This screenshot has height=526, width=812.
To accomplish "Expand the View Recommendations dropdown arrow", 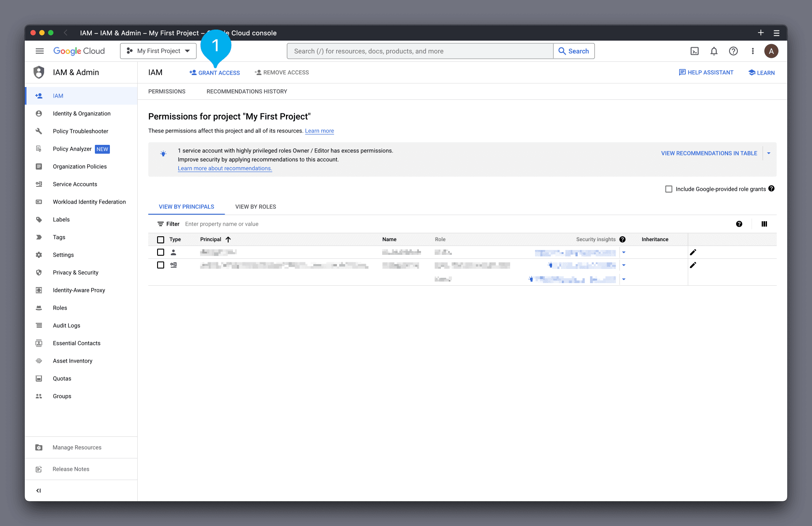I will coord(769,153).
